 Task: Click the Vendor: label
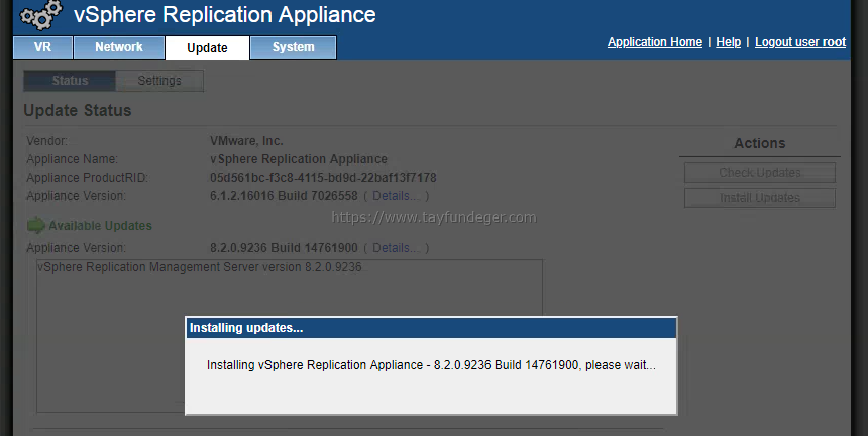pyautogui.click(x=47, y=141)
